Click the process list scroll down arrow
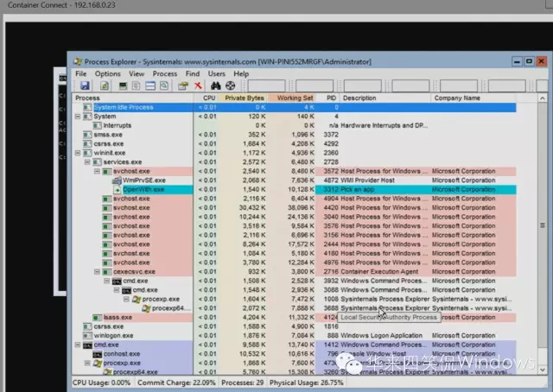This screenshot has width=553, height=392. point(543,370)
